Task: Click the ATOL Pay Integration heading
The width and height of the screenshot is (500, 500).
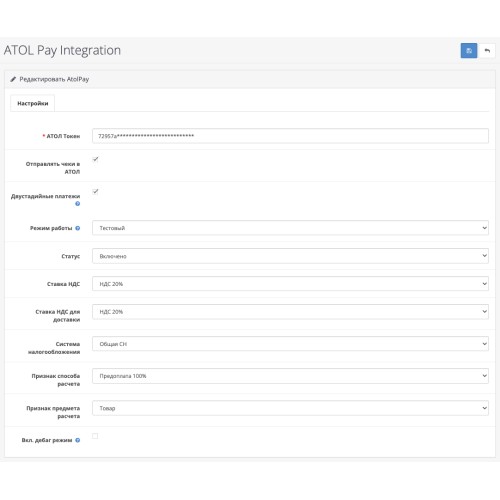Action: 62,50
